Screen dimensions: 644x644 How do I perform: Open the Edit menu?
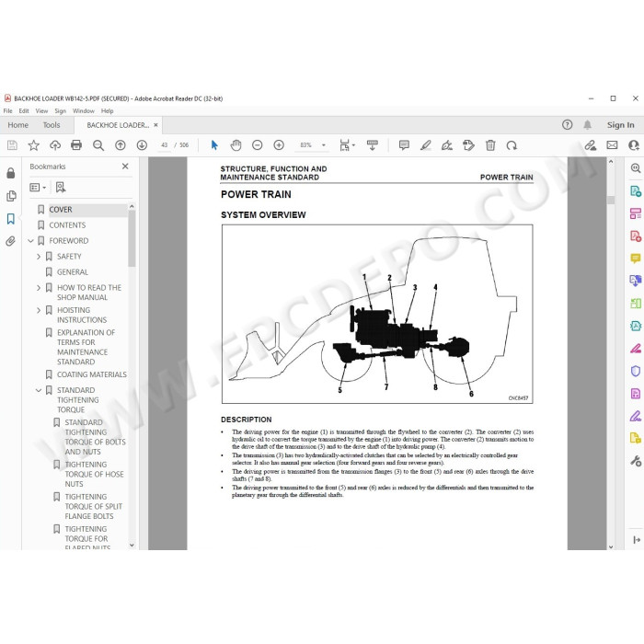pos(24,111)
